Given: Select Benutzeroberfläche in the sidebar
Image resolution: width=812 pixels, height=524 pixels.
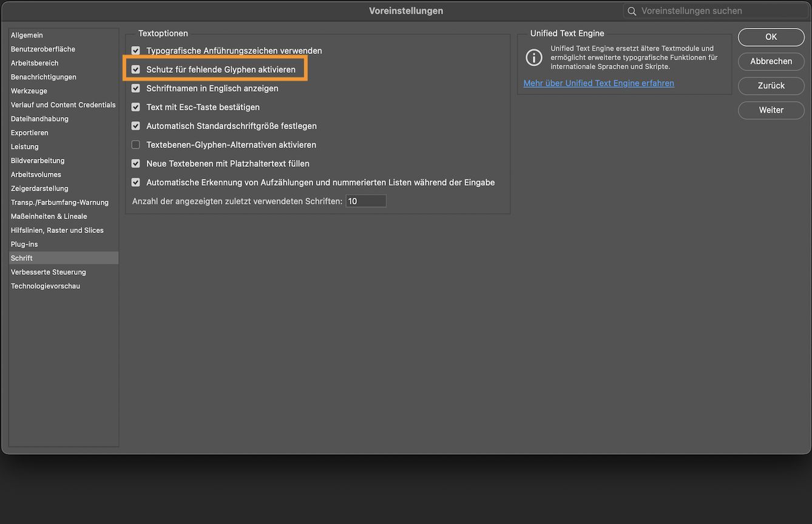Looking at the screenshot, I should pos(64,49).
